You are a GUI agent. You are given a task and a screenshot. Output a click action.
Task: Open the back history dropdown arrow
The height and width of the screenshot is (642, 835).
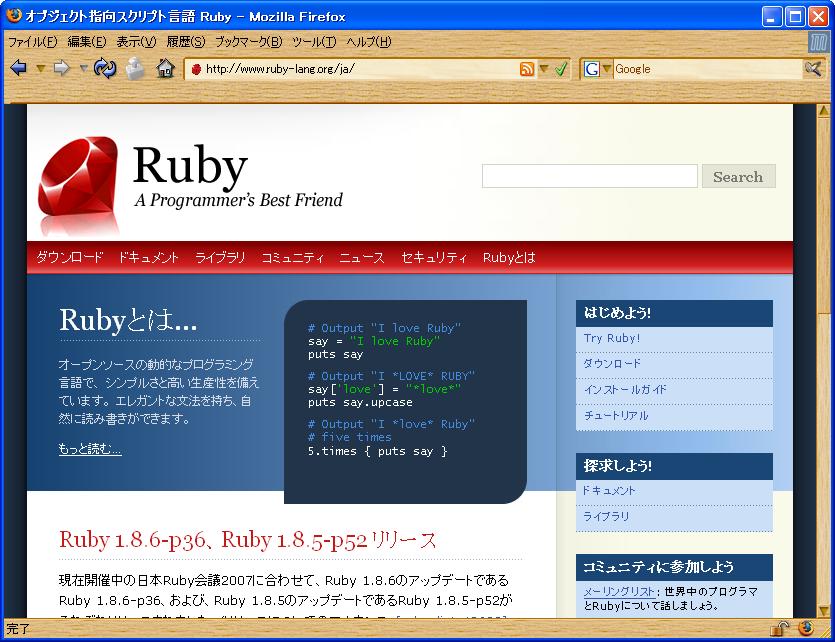tap(40, 69)
